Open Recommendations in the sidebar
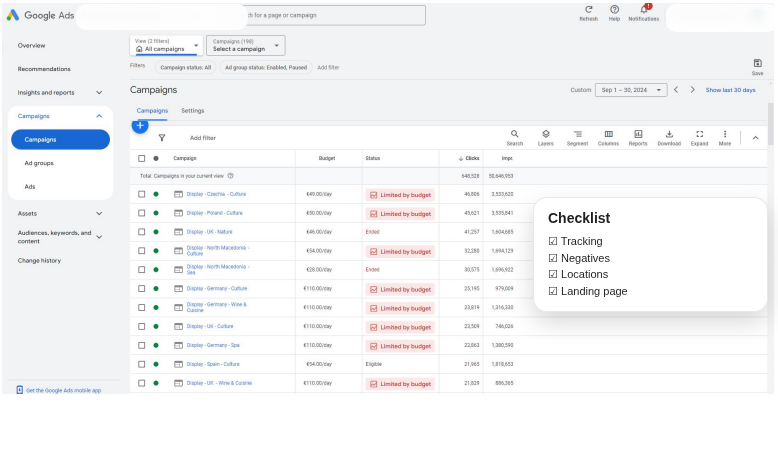This screenshot has width=778, height=458. pos(44,69)
